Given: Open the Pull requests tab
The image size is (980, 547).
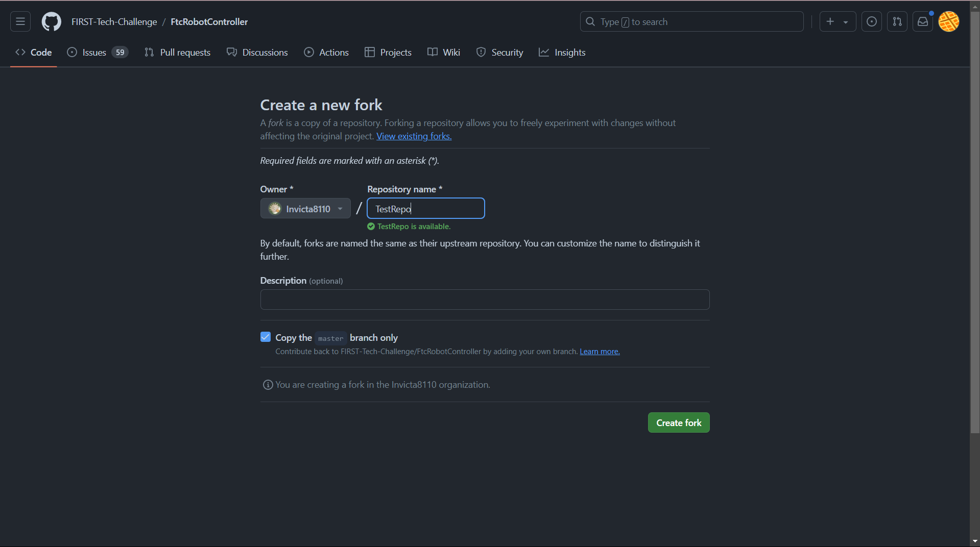Looking at the screenshot, I should click(x=177, y=52).
